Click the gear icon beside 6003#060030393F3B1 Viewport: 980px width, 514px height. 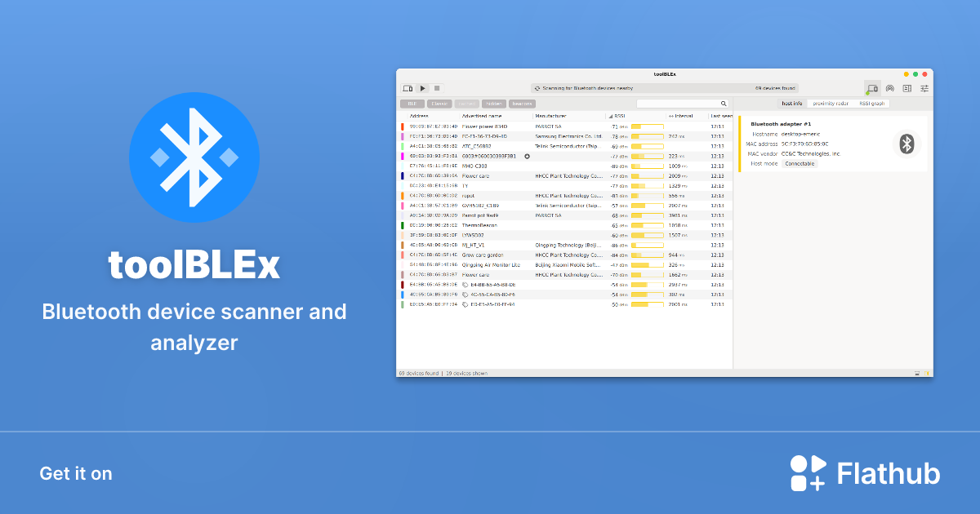[x=528, y=155]
